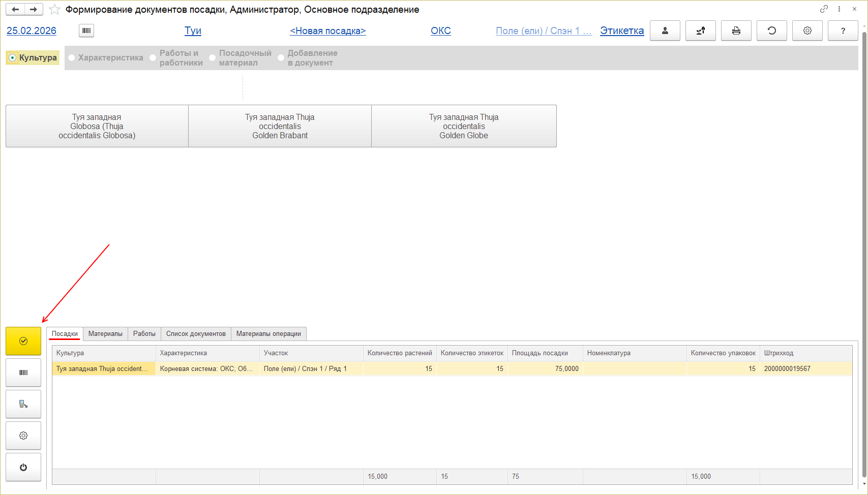Open the user (person) button in the top toolbar
The image size is (868, 495).
665,30
